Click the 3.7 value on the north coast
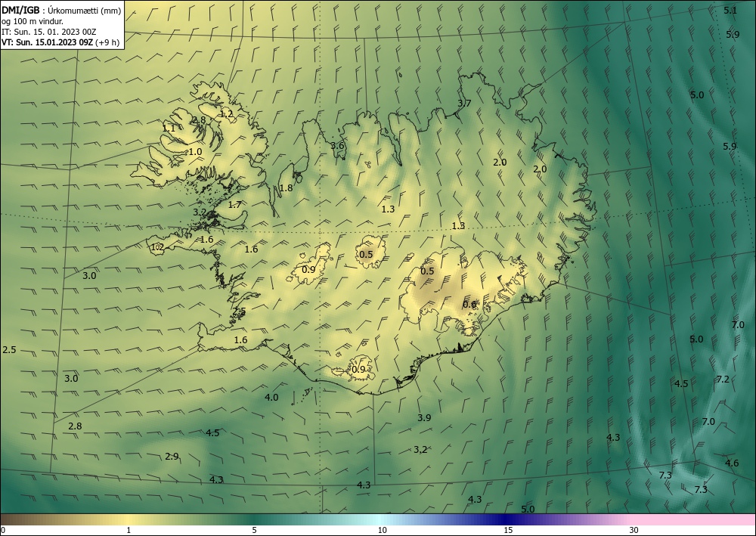Screen dimensions: 756x536 point(464,103)
